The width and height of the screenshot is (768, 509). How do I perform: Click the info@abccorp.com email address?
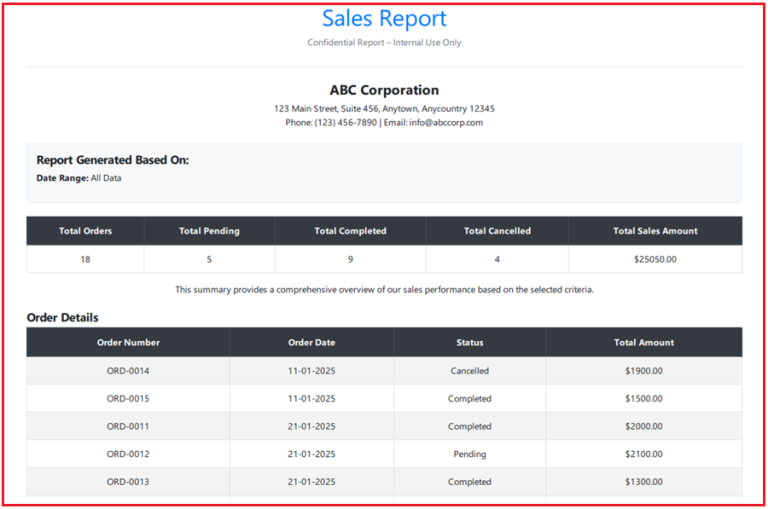pos(445,123)
